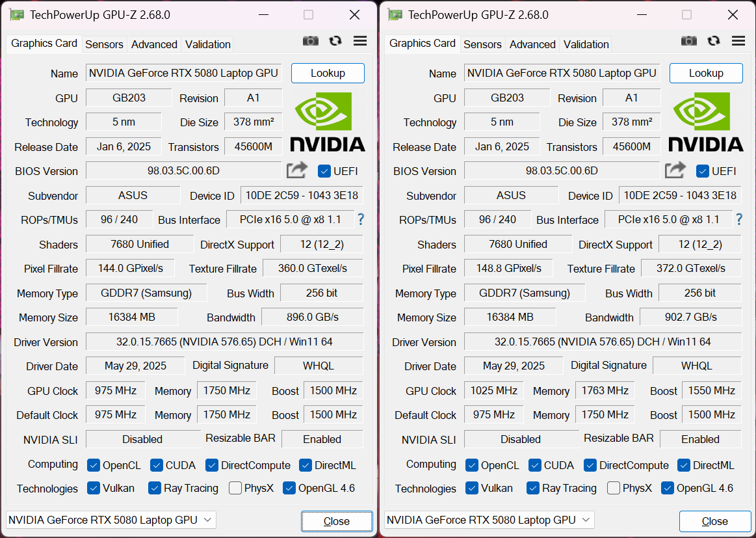The image size is (756, 538).
Task: Click the 360.0 GTexel/s value in left window
Action: (x=313, y=268)
